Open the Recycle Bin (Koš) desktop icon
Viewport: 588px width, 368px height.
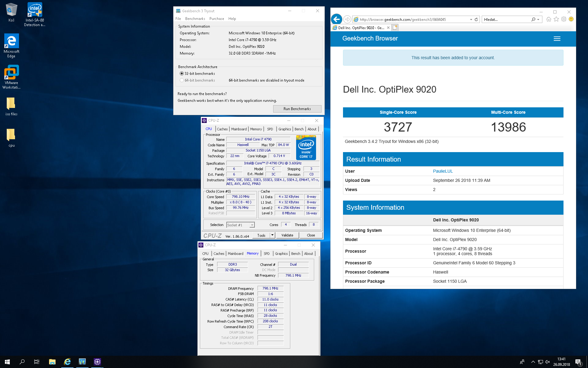click(11, 12)
